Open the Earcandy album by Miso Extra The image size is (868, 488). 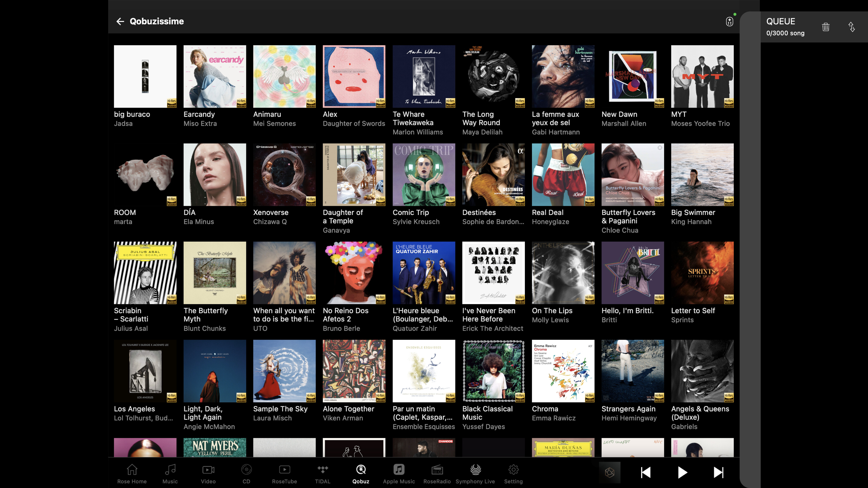(x=215, y=76)
